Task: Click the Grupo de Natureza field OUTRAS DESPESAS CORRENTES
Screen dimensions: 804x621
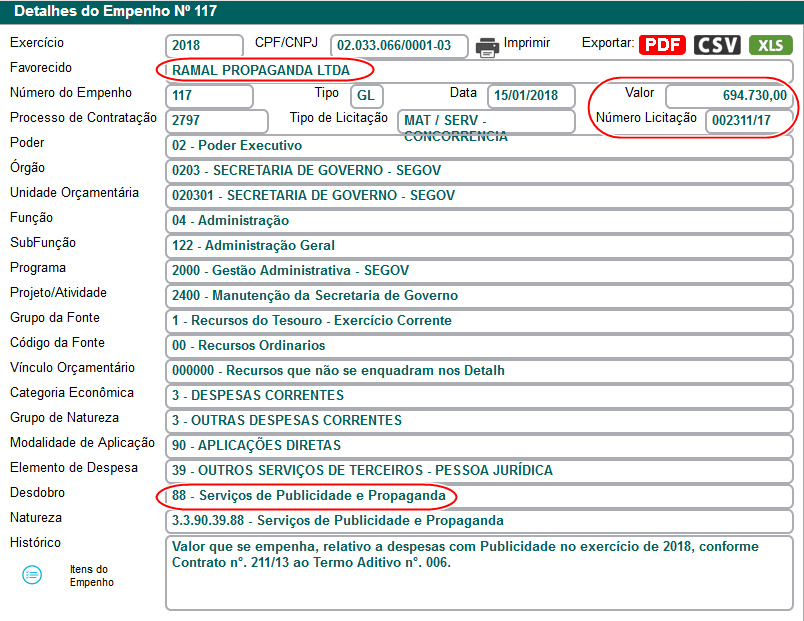Action: (x=479, y=421)
